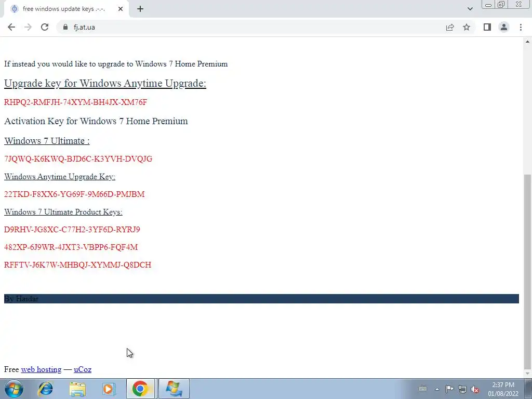Reload the fj.at.ua page
532x399 pixels.
point(45,27)
